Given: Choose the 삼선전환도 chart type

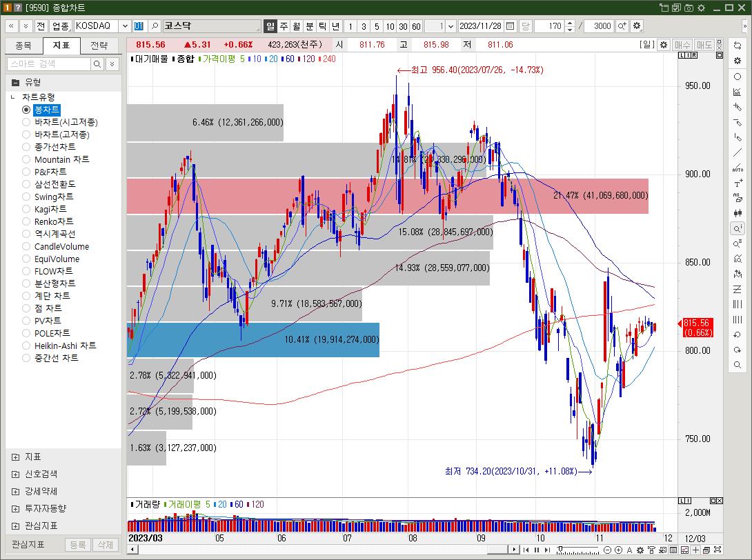Looking at the screenshot, I should (26, 184).
